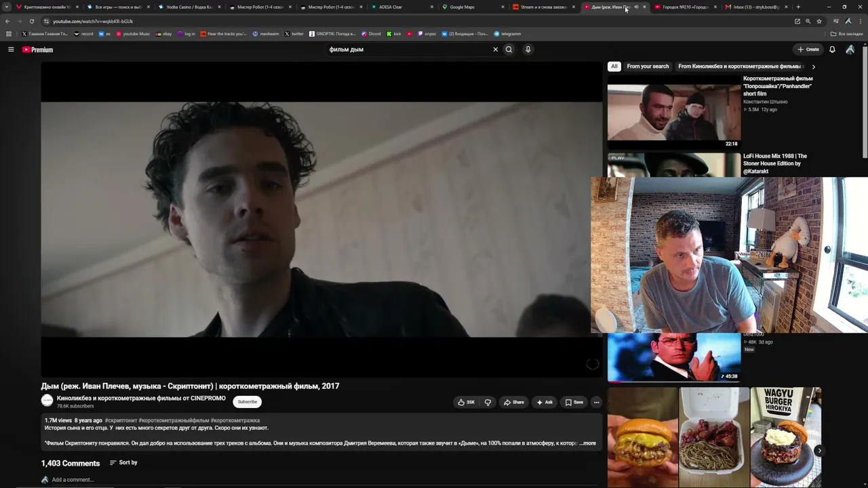
Task: Play the Попрошайка short film thumbnail
Action: tap(674, 112)
